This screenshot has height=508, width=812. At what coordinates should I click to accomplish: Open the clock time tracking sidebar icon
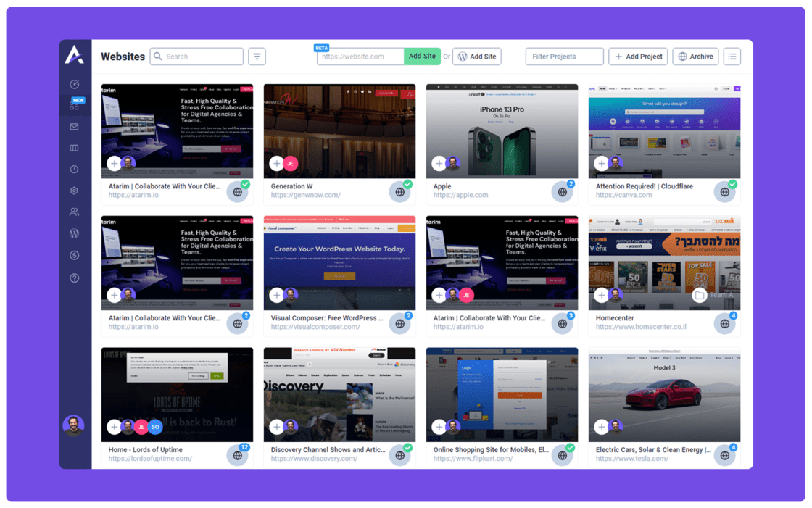tap(75, 170)
